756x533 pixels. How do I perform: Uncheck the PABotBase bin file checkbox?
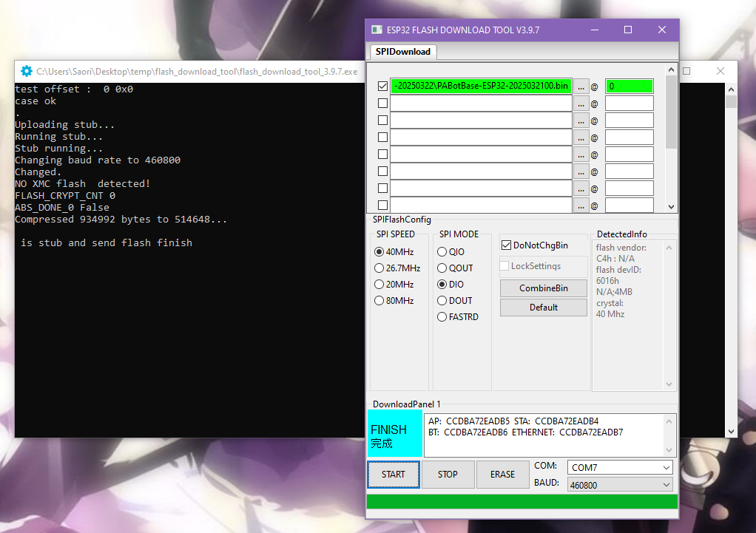(382, 86)
